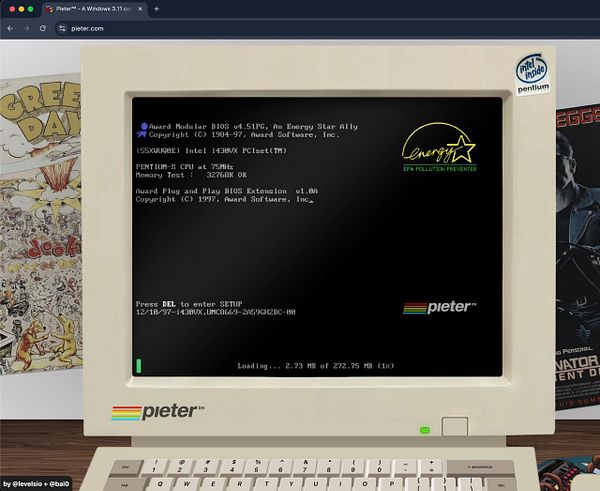The height and width of the screenshot is (491, 600).
Task: Click the 'Memory Test : 32768K OK' line
Action: (x=191, y=175)
